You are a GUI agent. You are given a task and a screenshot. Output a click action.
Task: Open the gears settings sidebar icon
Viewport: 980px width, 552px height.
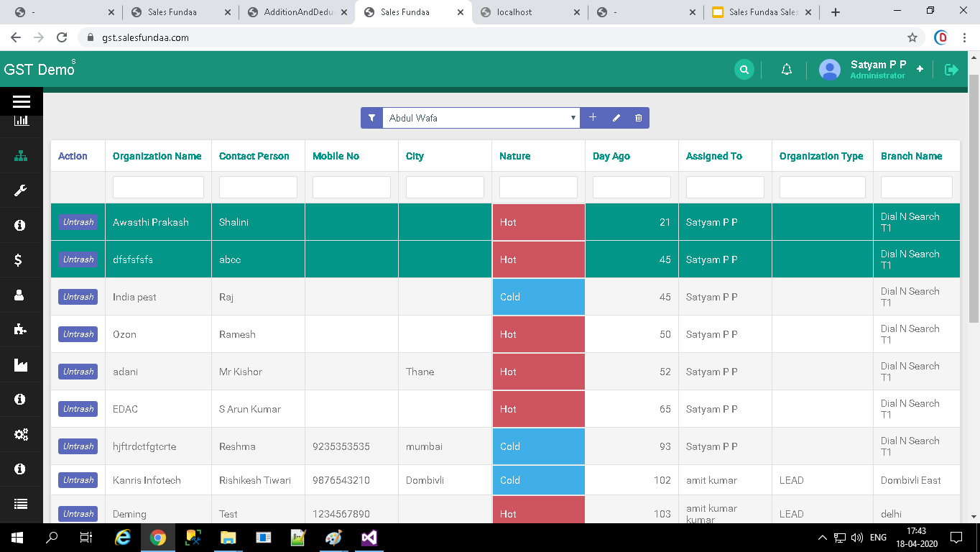coord(21,434)
